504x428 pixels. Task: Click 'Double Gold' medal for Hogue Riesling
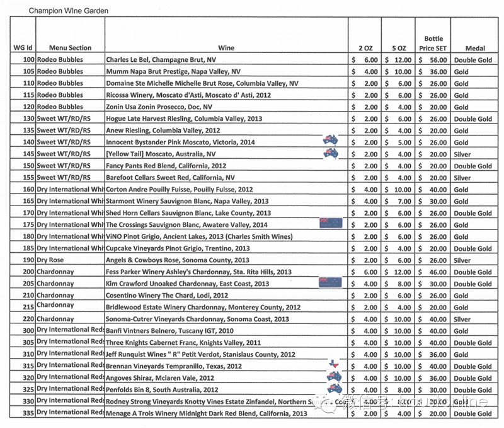(473, 119)
